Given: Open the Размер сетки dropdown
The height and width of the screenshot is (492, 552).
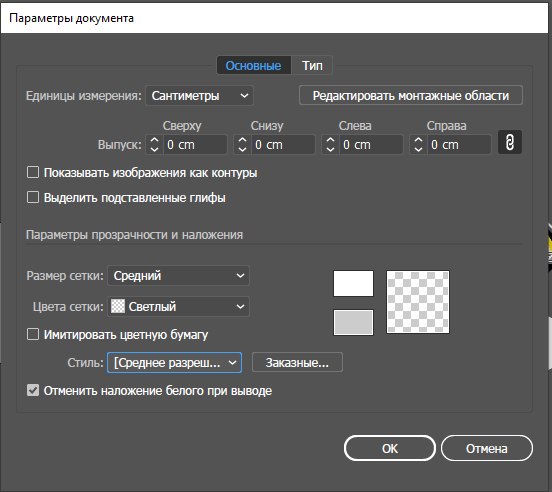Looking at the screenshot, I should click(178, 276).
